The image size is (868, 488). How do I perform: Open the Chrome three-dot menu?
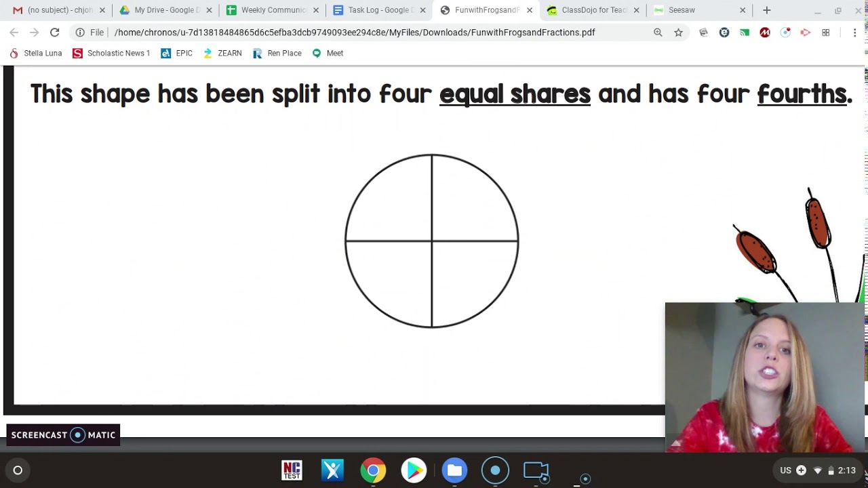pyautogui.click(x=855, y=33)
